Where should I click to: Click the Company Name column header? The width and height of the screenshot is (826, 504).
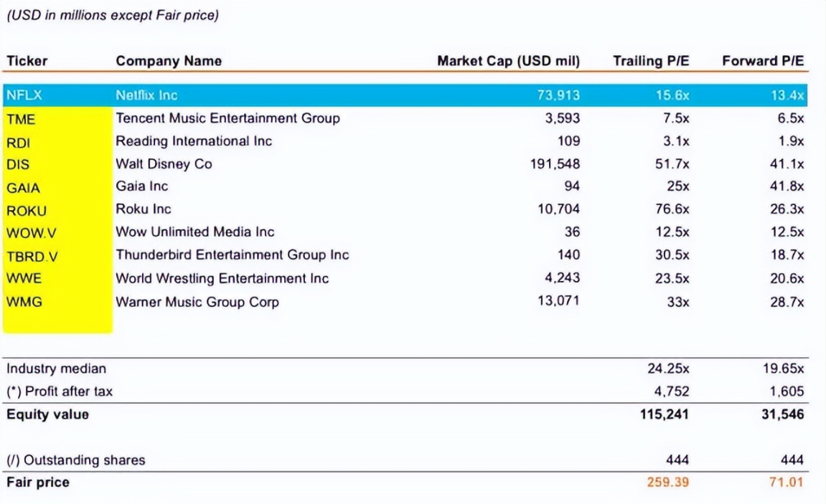coord(169,61)
